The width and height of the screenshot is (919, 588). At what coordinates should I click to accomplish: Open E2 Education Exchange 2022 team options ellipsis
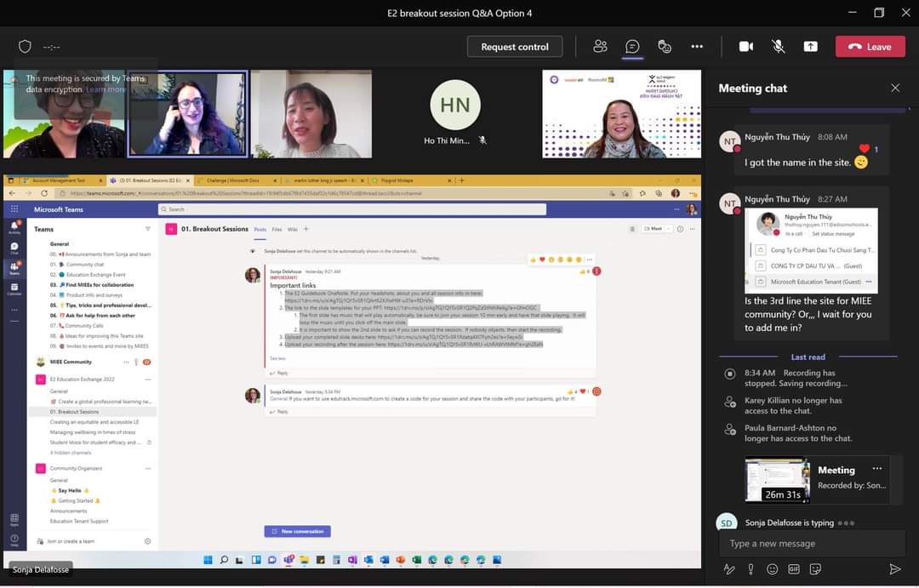pyautogui.click(x=148, y=380)
